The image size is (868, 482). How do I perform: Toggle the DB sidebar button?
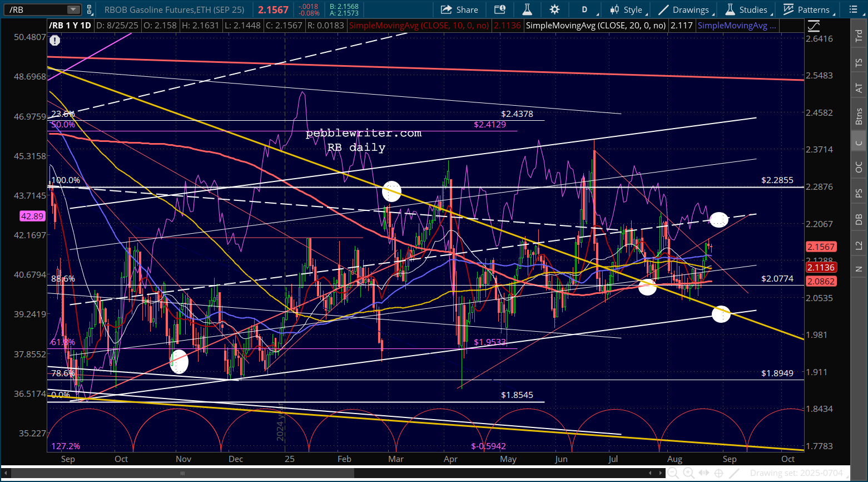tap(859, 219)
